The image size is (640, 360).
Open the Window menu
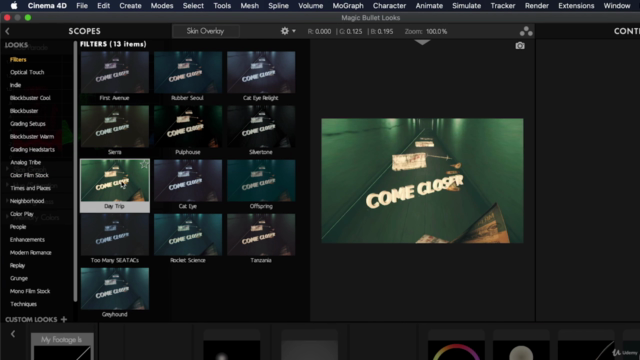pyautogui.click(x=617, y=6)
